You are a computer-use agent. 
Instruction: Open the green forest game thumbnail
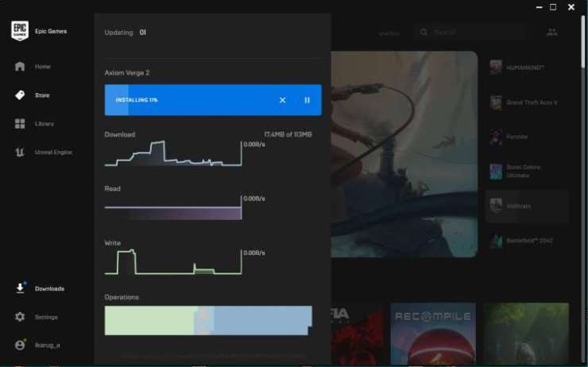[526, 334]
